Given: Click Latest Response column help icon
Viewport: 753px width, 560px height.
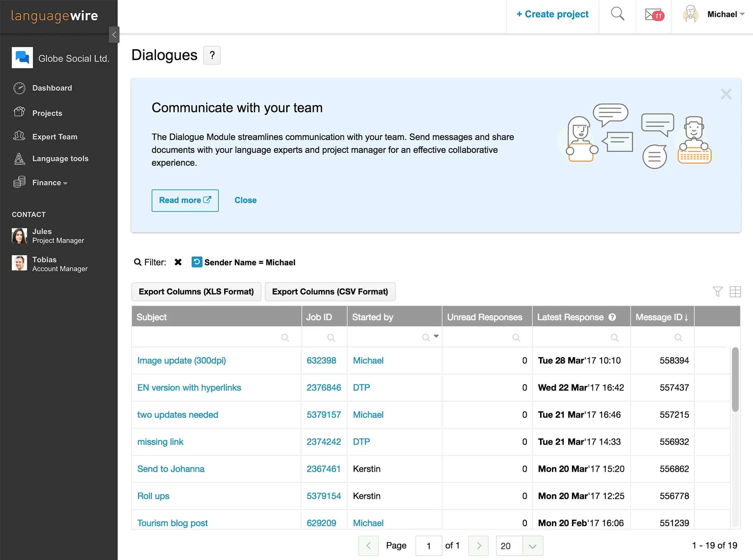Looking at the screenshot, I should 612,317.
